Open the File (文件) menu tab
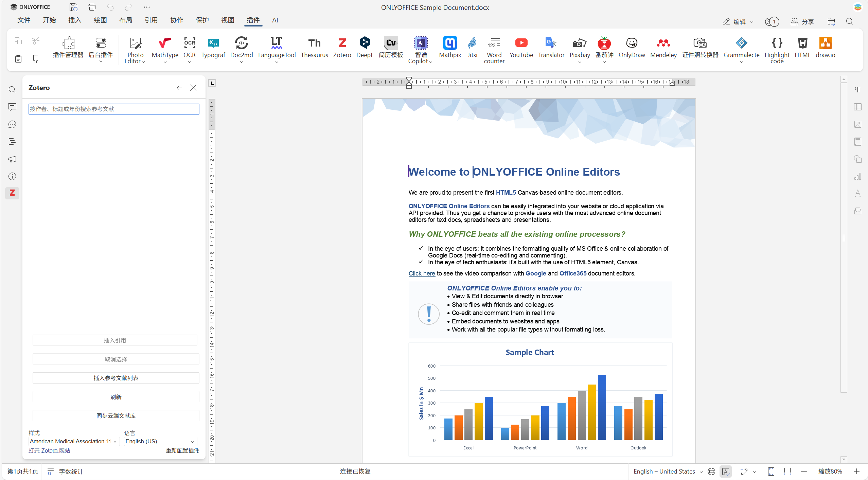This screenshot has height=480, width=868. click(x=24, y=20)
